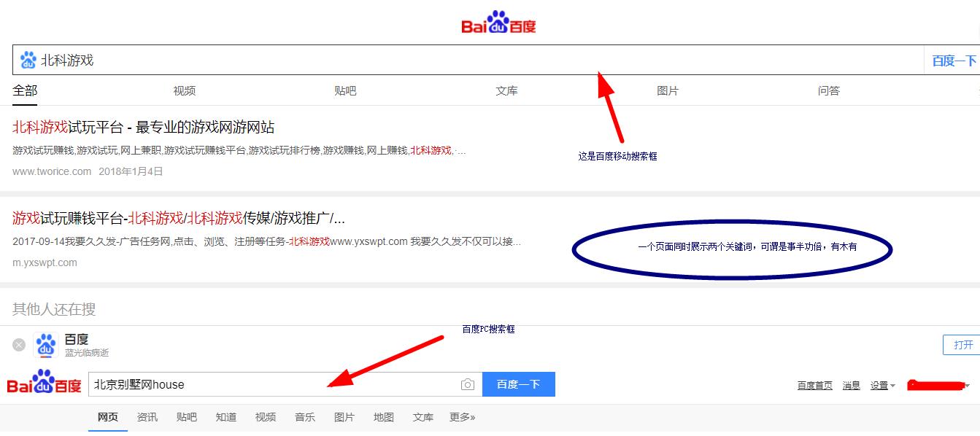Switch to the 地图 tab

tap(384, 417)
